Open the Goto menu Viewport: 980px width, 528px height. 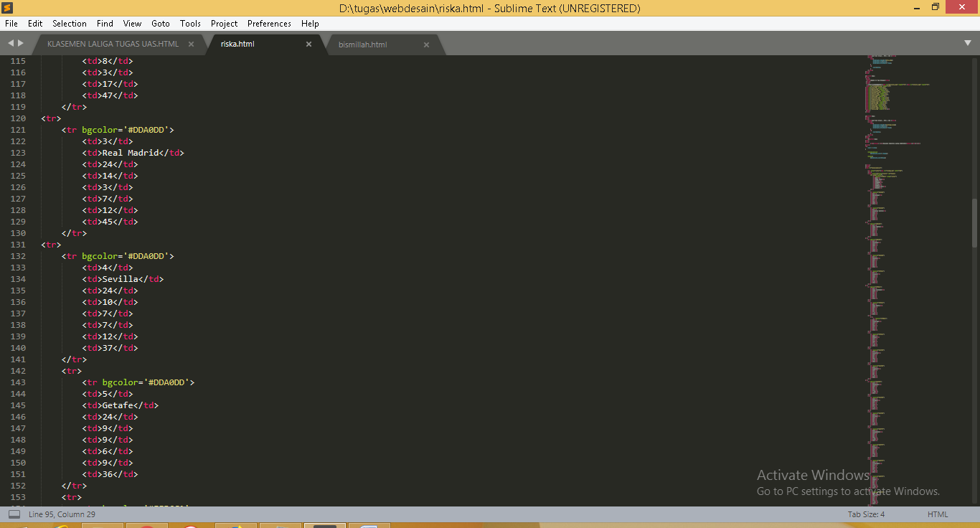(161, 24)
